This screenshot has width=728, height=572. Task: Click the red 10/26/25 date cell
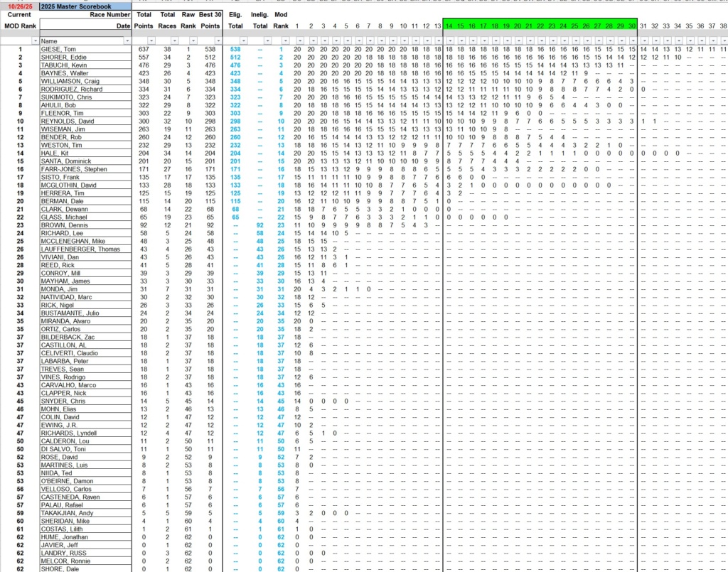click(x=19, y=6)
